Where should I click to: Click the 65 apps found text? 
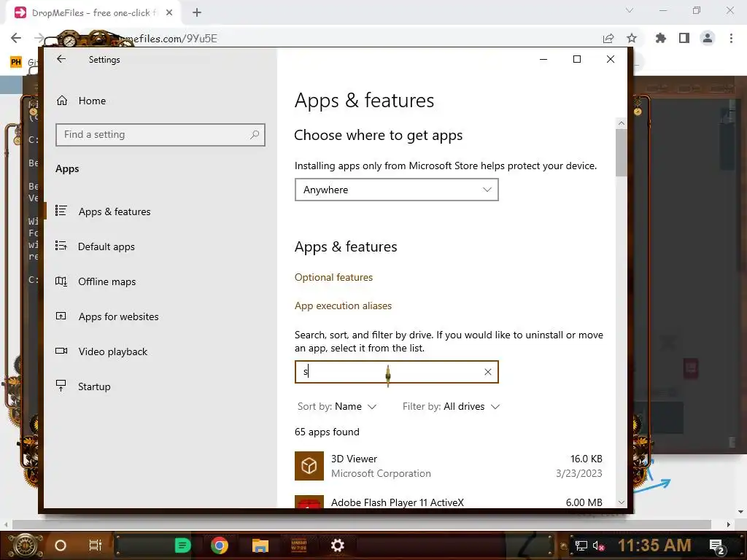tap(327, 432)
